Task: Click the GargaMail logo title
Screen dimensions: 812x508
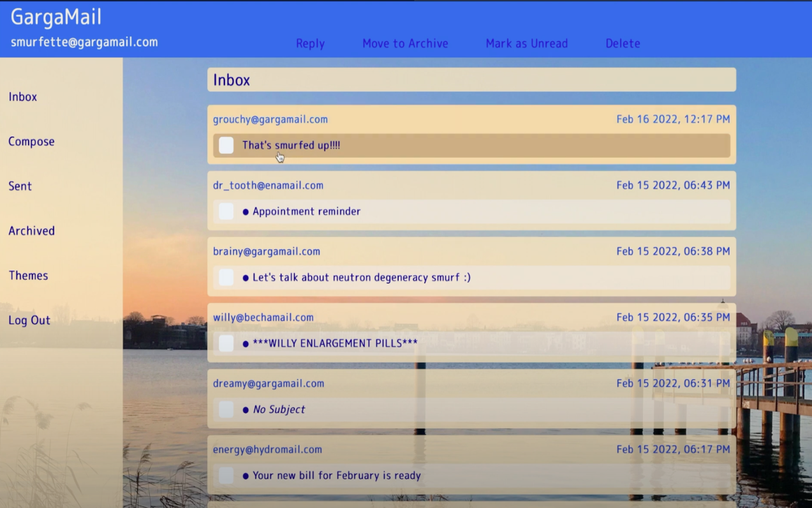Action: click(x=56, y=17)
